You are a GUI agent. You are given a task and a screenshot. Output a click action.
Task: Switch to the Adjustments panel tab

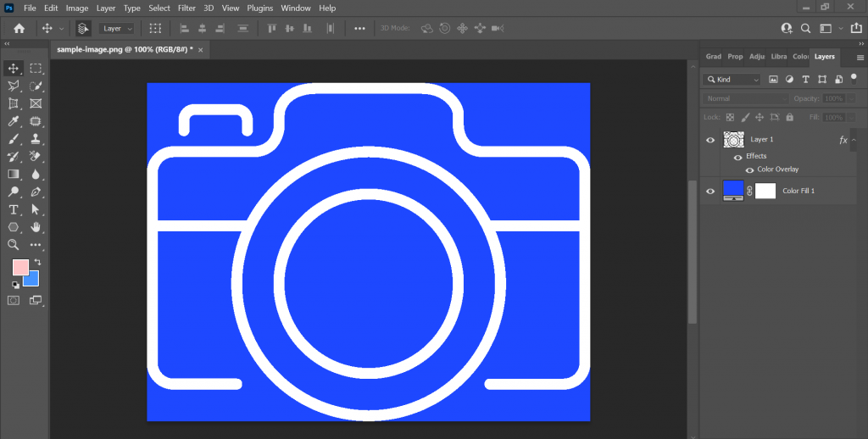757,57
